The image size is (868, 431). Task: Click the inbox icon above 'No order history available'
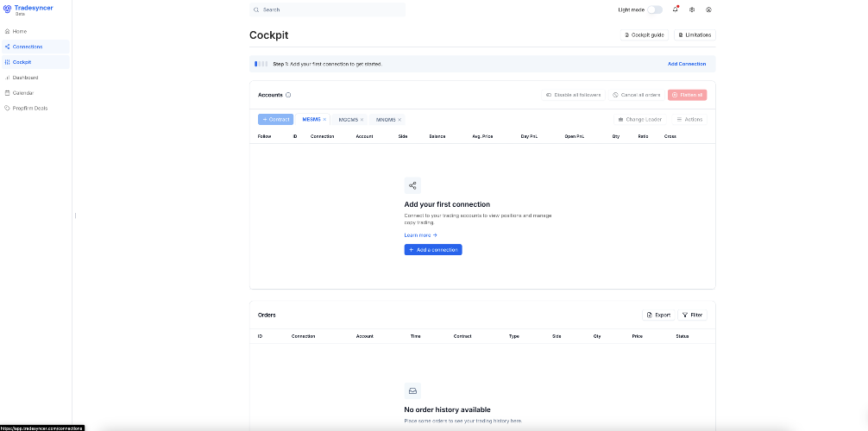coord(412,390)
